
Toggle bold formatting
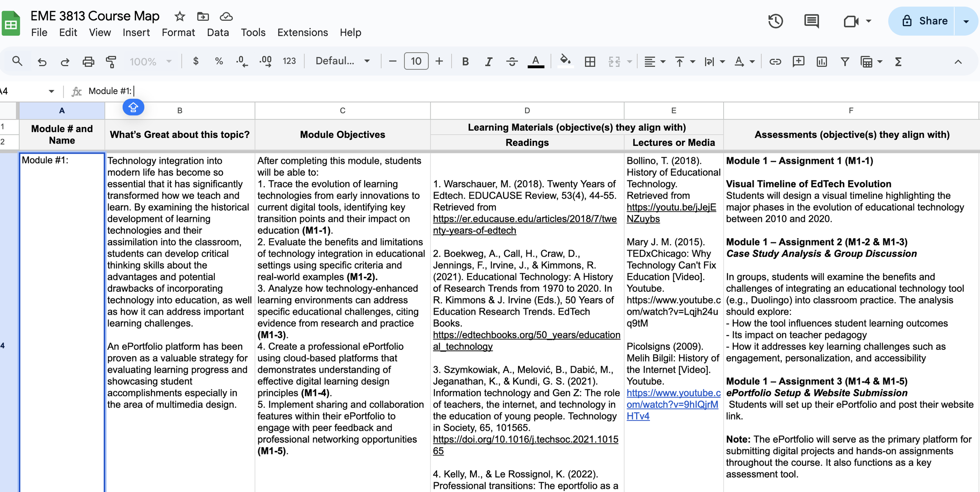[465, 62]
